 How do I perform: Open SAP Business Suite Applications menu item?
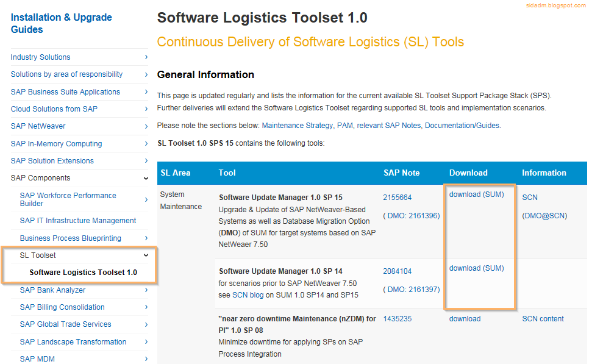(x=65, y=91)
